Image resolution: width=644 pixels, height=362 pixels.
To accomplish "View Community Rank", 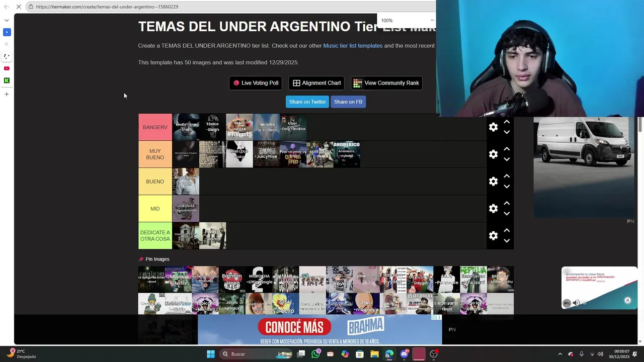I will pos(386,83).
